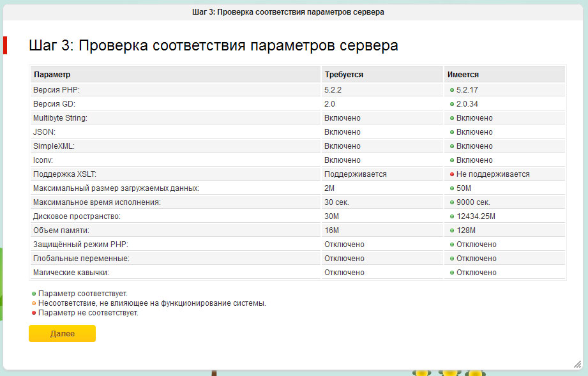Image resolution: width=588 pixels, height=376 pixels.
Task: Select the 'Версия PHP:' row label
Action: point(56,90)
